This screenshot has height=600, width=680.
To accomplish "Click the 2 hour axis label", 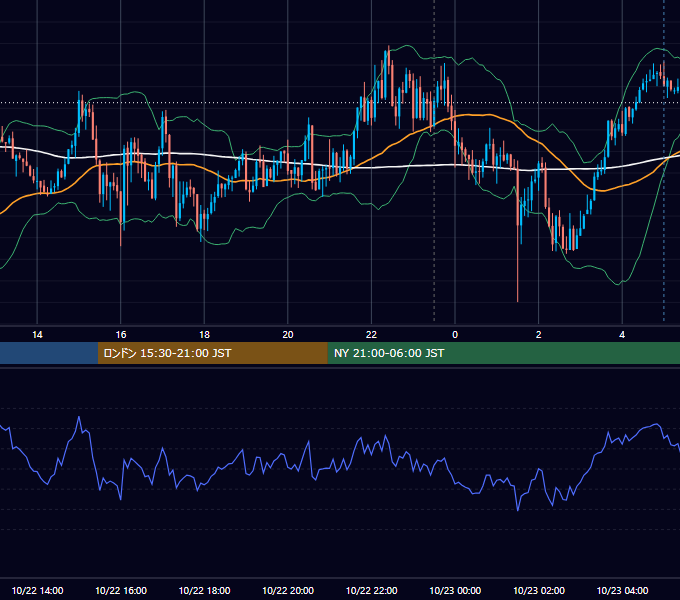I will (x=539, y=335).
